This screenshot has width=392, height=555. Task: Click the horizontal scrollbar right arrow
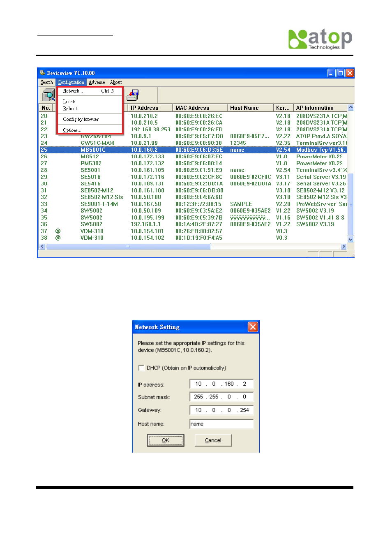[344, 246]
